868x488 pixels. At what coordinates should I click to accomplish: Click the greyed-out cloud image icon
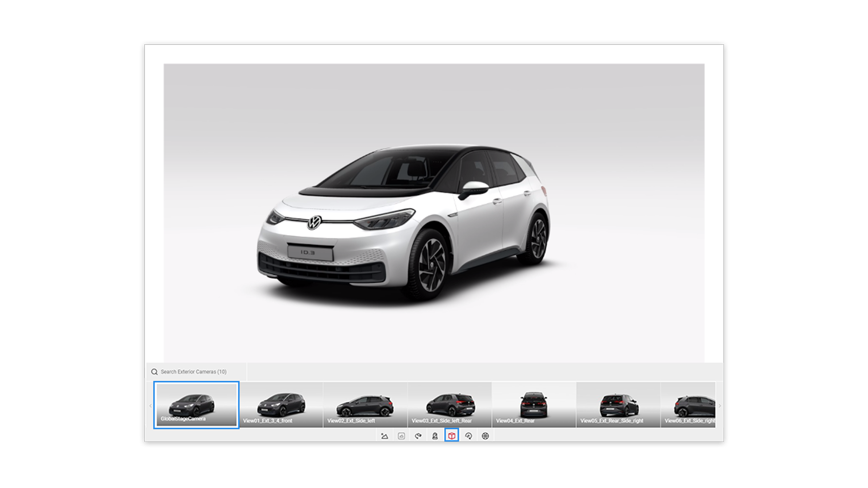click(x=401, y=436)
